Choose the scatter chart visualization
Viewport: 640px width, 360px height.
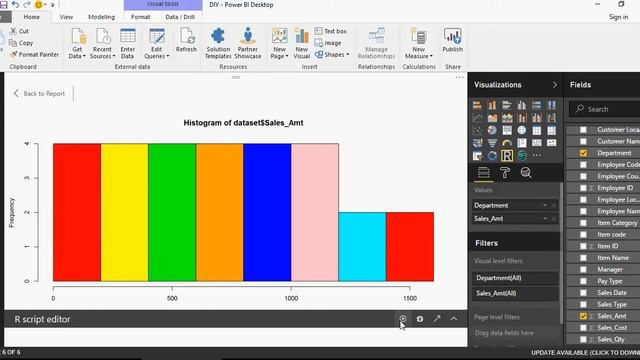(x=477, y=131)
